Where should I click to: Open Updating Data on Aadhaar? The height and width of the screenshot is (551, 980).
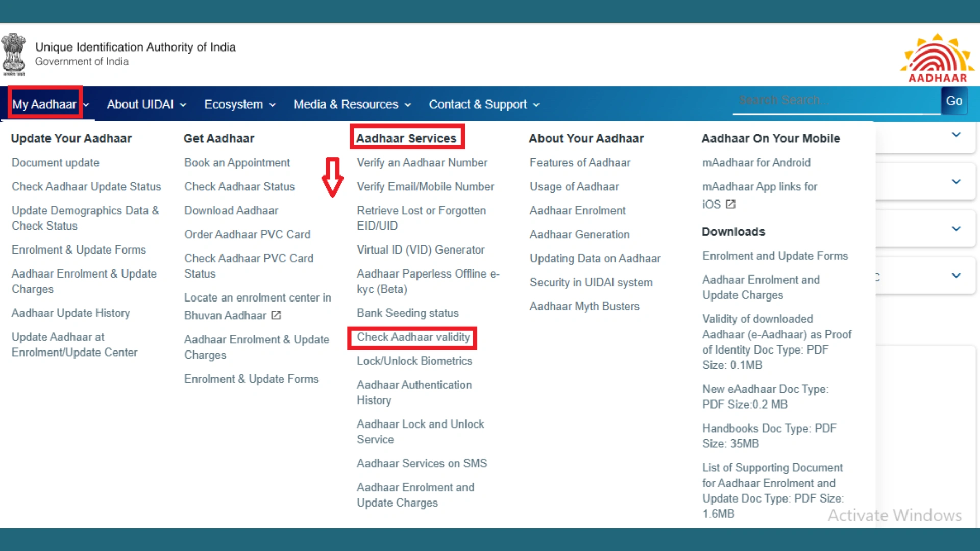(595, 259)
